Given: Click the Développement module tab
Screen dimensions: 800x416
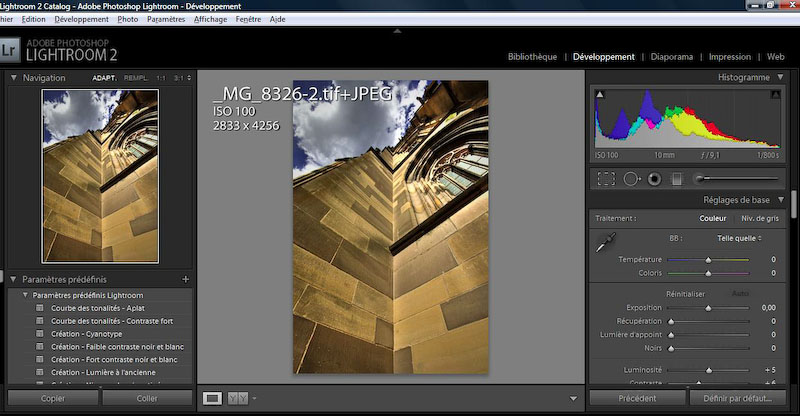Looking at the screenshot, I should click(604, 57).
